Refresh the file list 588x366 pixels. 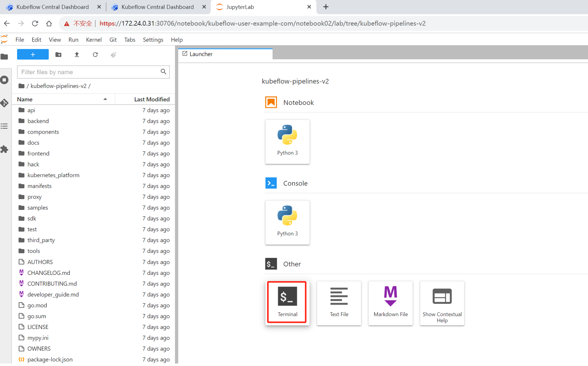pyautogui.click(x=95, y=54)
